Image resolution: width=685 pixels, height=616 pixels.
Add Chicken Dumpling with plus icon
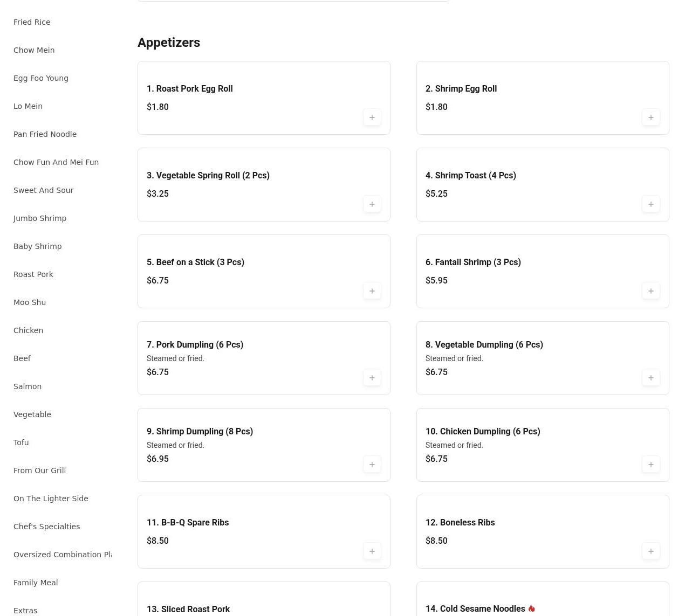(x=651, y=465)
